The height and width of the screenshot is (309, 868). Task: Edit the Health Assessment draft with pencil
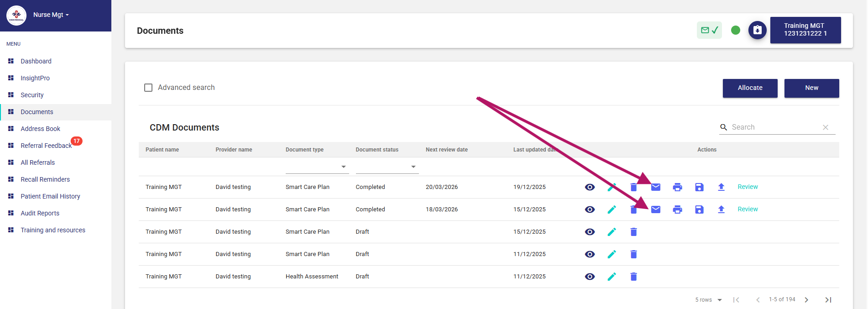tap(612, 277)
